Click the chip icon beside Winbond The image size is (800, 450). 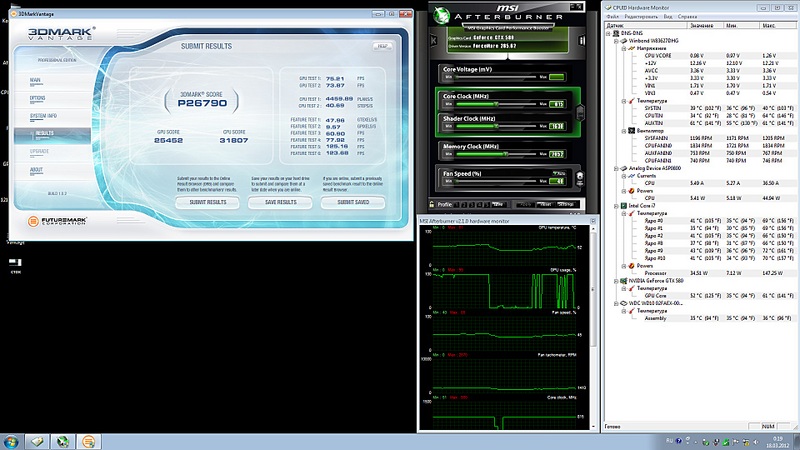click(623, 41)
